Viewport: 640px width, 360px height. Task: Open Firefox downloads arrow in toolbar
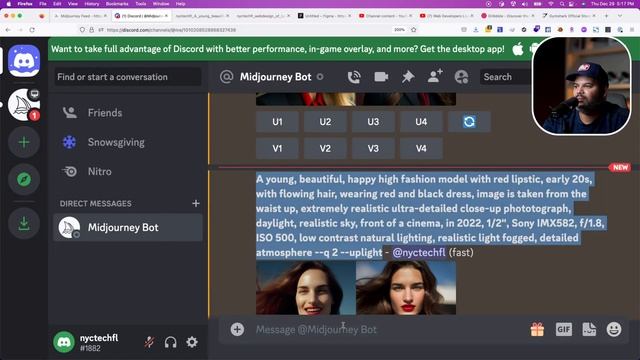[476, 30]
